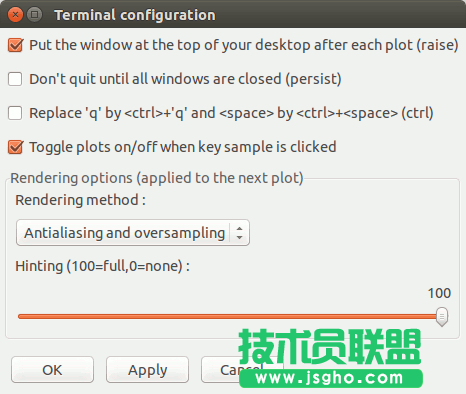Click the 'Put the window at the top' label
The height and width of the screenshot is (394, 466).
pyautogui.click(x=244, y=45)
